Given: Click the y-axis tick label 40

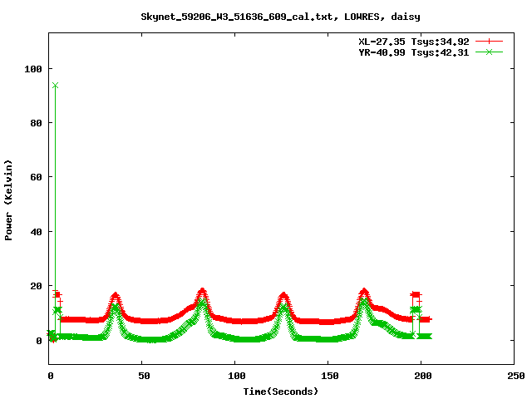Looking at the screenshot, I should click(37, 232).
